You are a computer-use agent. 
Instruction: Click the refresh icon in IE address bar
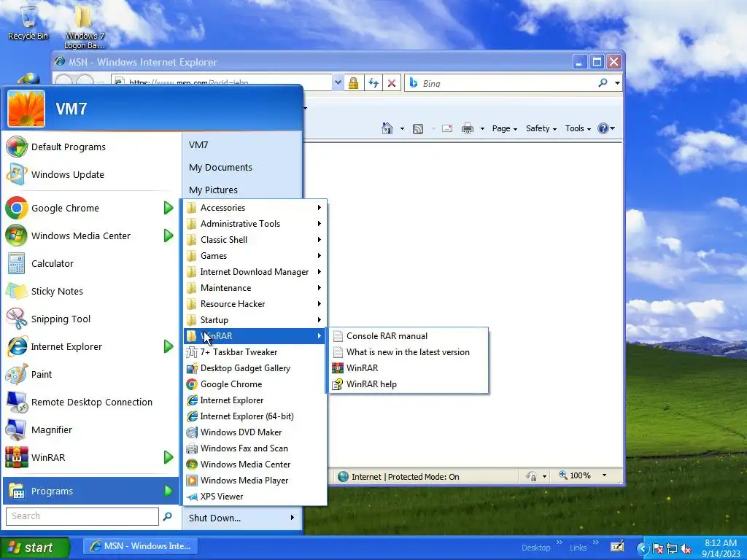pyautogui.click(x=373, y=83)
